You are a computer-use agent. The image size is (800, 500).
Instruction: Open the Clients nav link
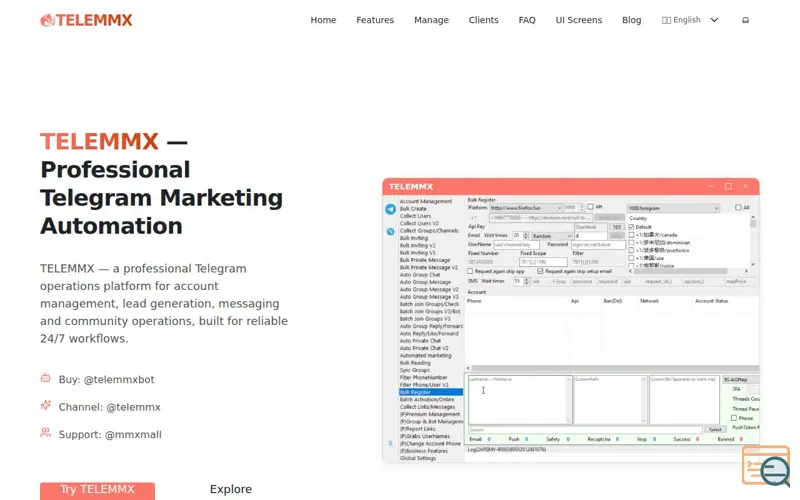[484, 20]
